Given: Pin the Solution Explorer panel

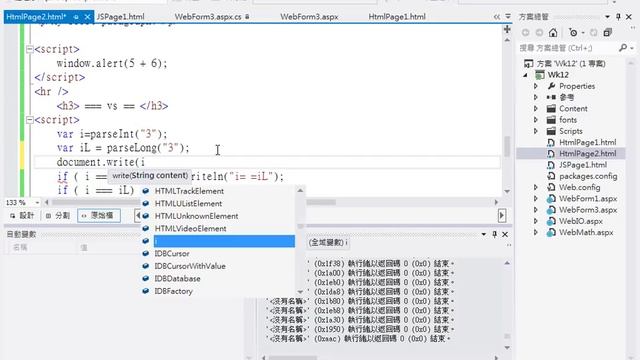Looking at the screenshot, I should tap(618, 17).
